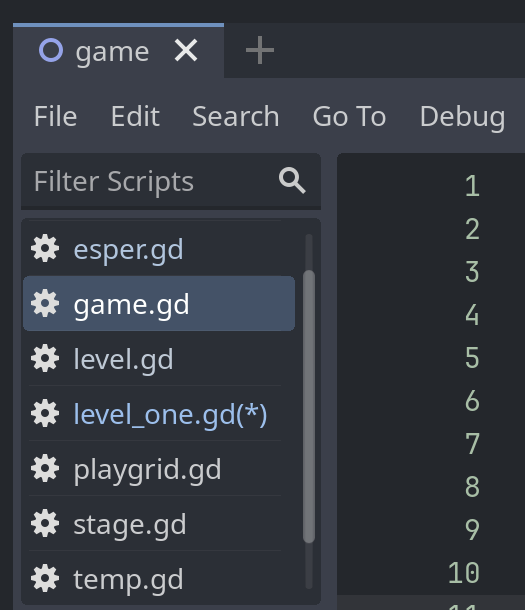The width and height of the screenshot is (525, 610).
Task: Click the script icon next to level.gd
Action: [x=45, y=358]
